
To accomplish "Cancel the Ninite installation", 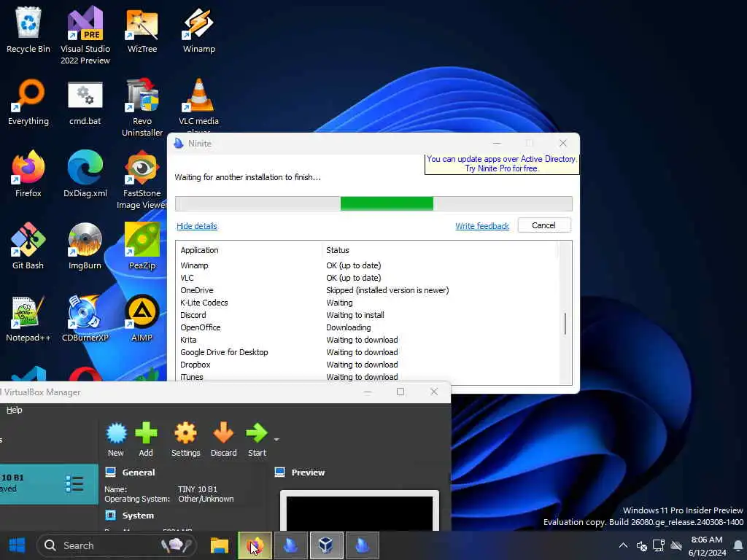I will (x=543, y=225).
